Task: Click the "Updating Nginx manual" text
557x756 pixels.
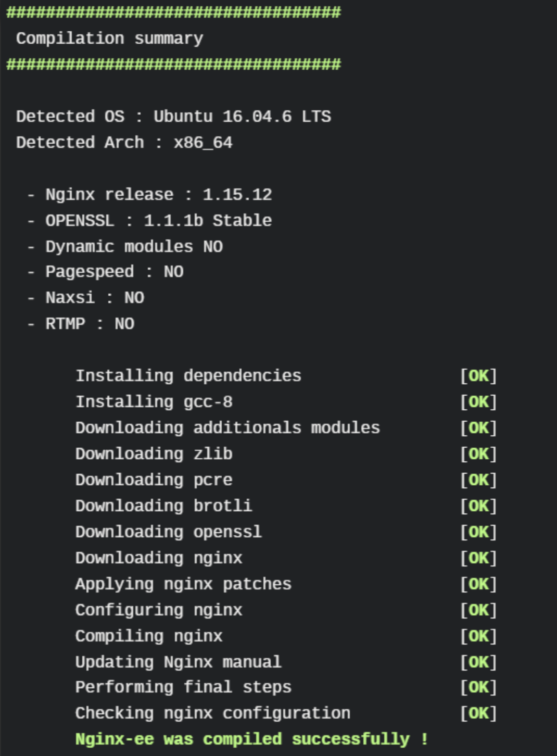Action: [178, 662]
